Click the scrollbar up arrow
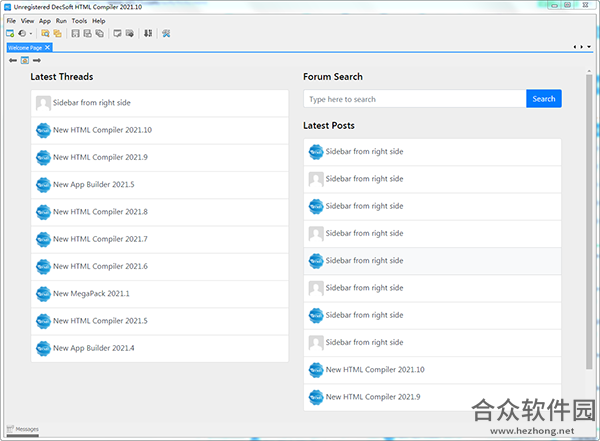Screen dimensions: 600x441 tap(589, 71)
